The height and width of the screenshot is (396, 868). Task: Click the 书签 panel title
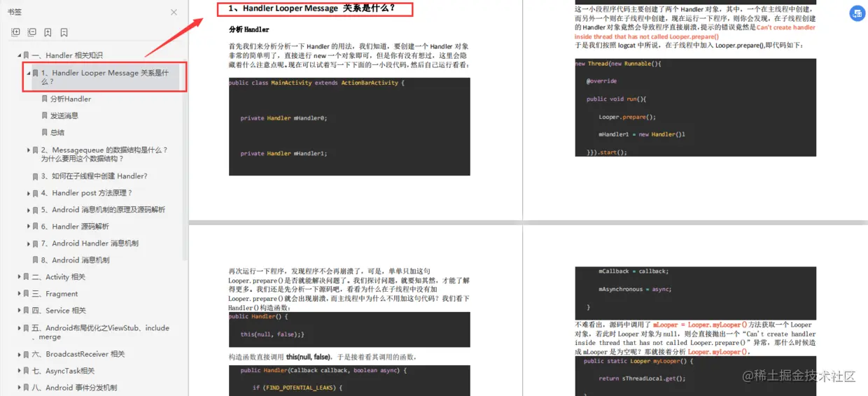coord(15,12)
